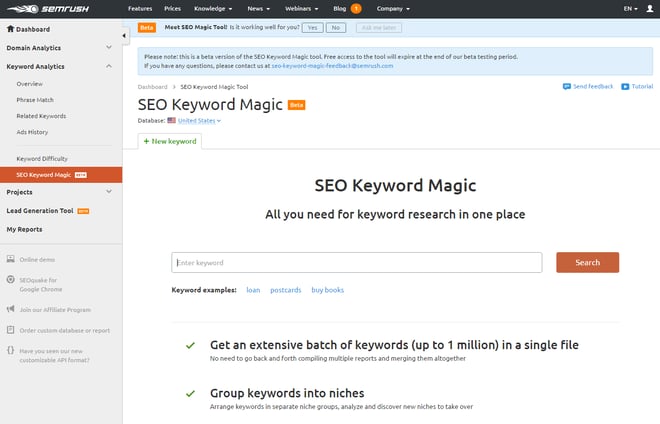Viewport: 660px width, 424px height.
Task: Open the Tutorial link
Action: point(642,86)
